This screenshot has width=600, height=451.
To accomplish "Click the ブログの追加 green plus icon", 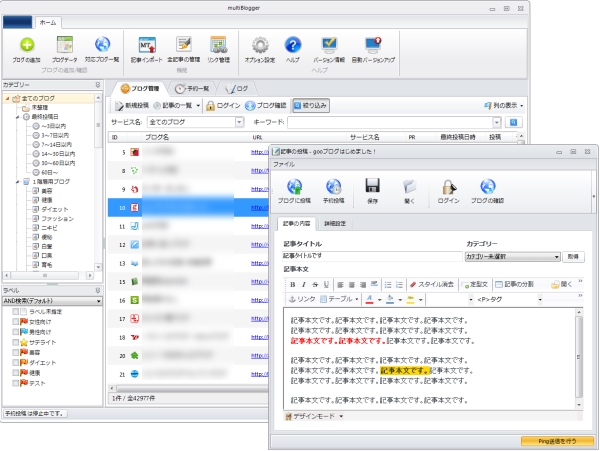I will (26, 45).
